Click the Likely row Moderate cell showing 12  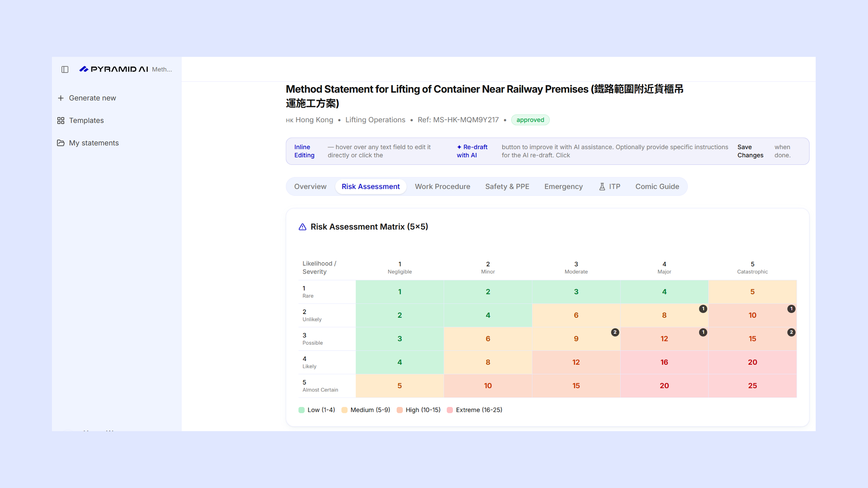[x=576, y=362]
